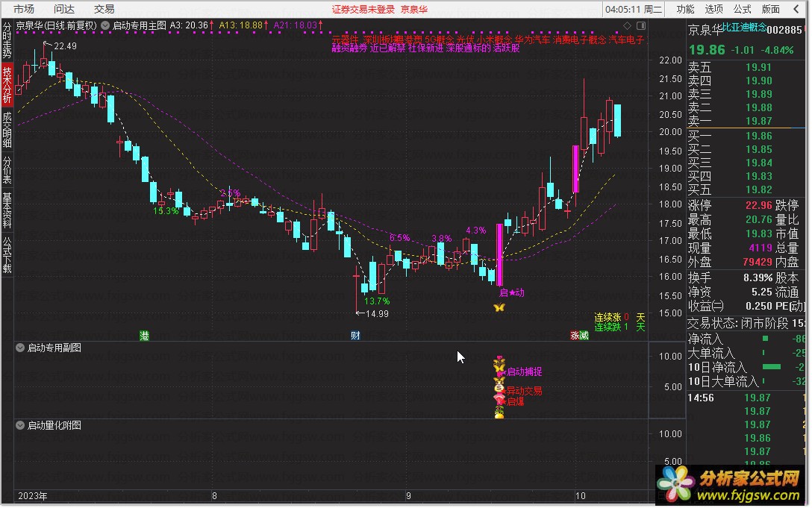Click the 异动交易 signal label

click(x=524, y=391)
